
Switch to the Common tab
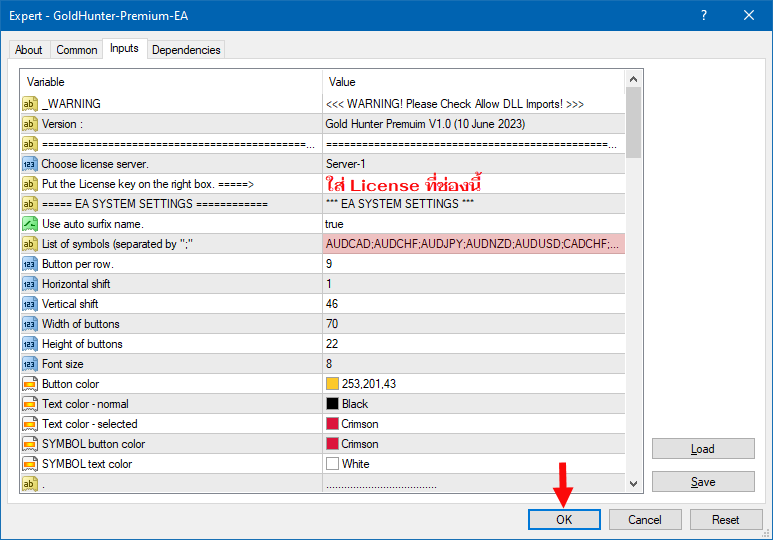[76, 50]
